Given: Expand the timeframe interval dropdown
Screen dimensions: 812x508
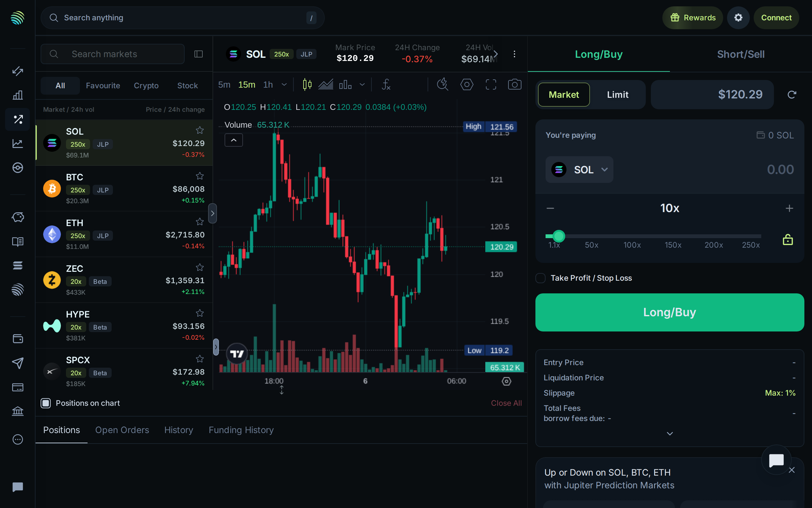Looking at the screenshot, I should (284, 84).
